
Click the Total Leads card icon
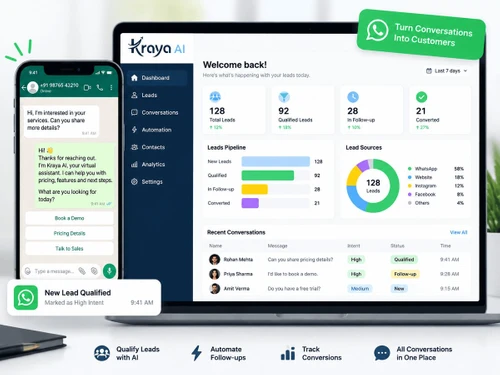pyautogui.click(x=215, y=97)
